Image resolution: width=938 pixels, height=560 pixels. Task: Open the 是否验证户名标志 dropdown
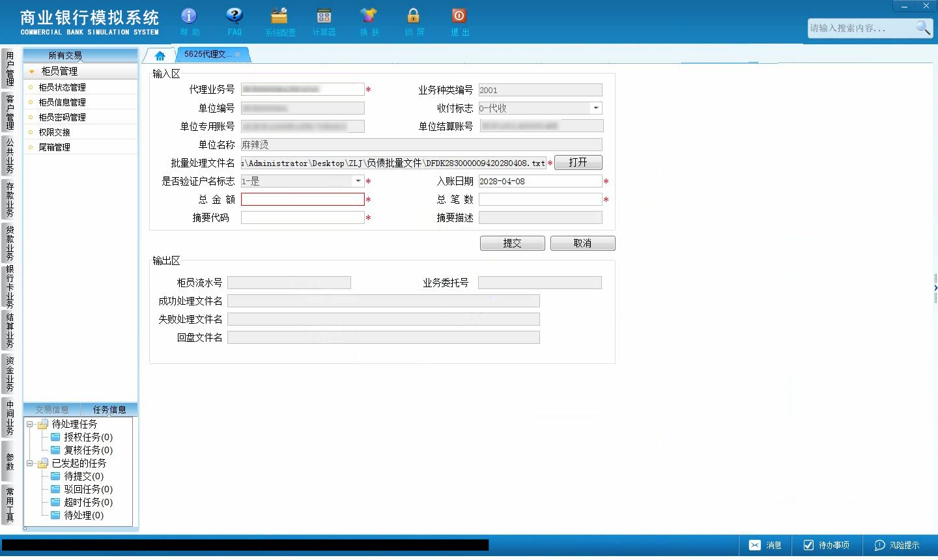point(358,181)
